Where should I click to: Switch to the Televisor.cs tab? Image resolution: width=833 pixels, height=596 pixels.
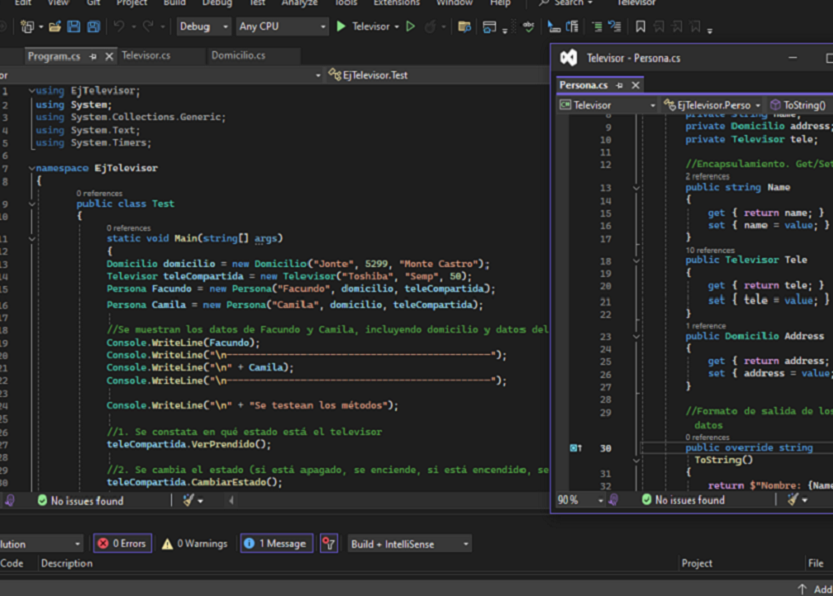pyautogui.click(x=146, y=56)
